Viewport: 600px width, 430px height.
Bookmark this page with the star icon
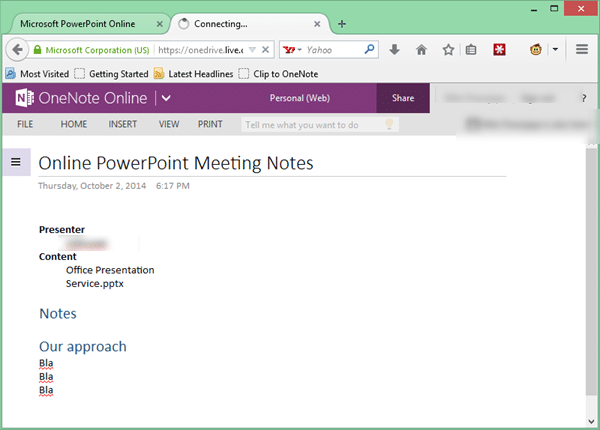click(x=448, y=49)
